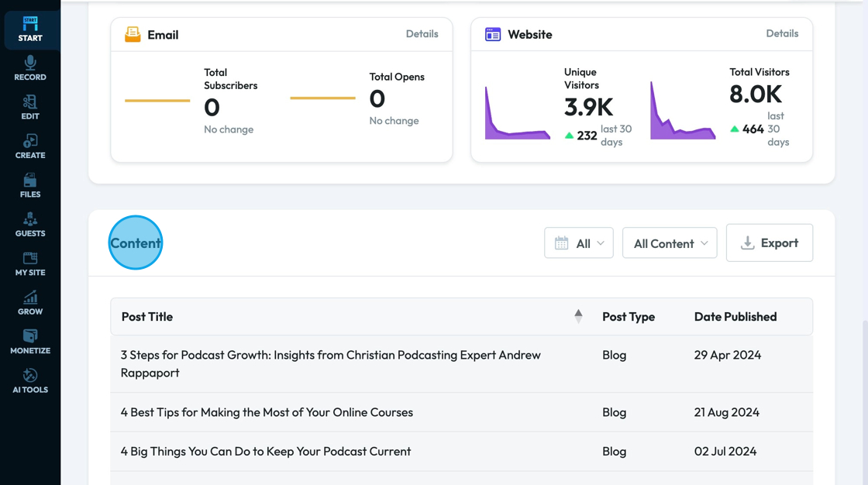The width and height of the screenshot is (868, 485).
Task: Click the Date Published column header
Action: click(x=735, y=317)
